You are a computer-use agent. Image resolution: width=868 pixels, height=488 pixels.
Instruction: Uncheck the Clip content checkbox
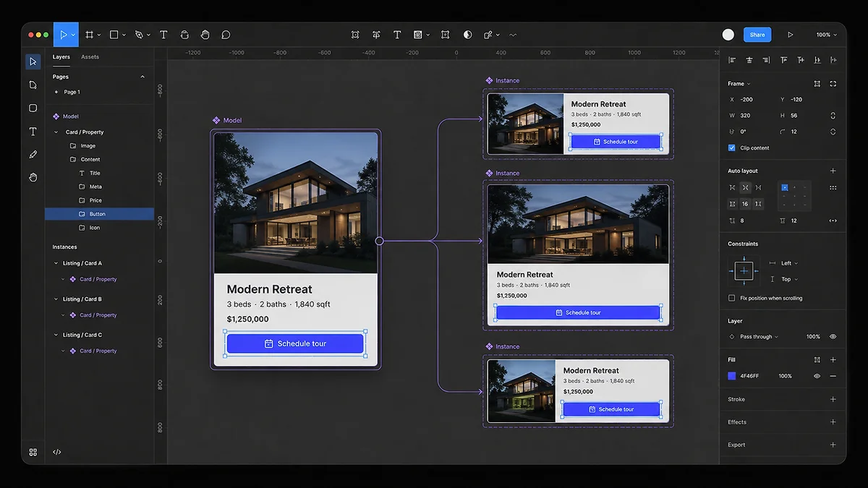point(732,147)
